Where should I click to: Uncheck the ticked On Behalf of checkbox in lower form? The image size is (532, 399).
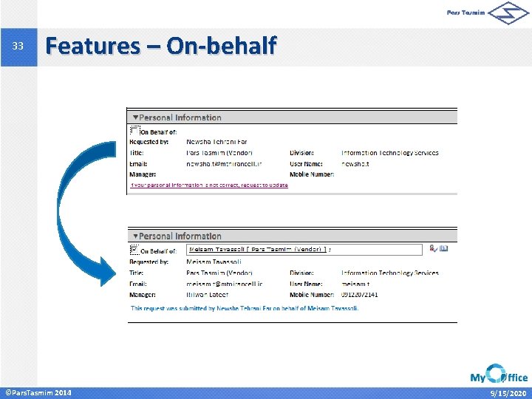(x=134, y=250)
